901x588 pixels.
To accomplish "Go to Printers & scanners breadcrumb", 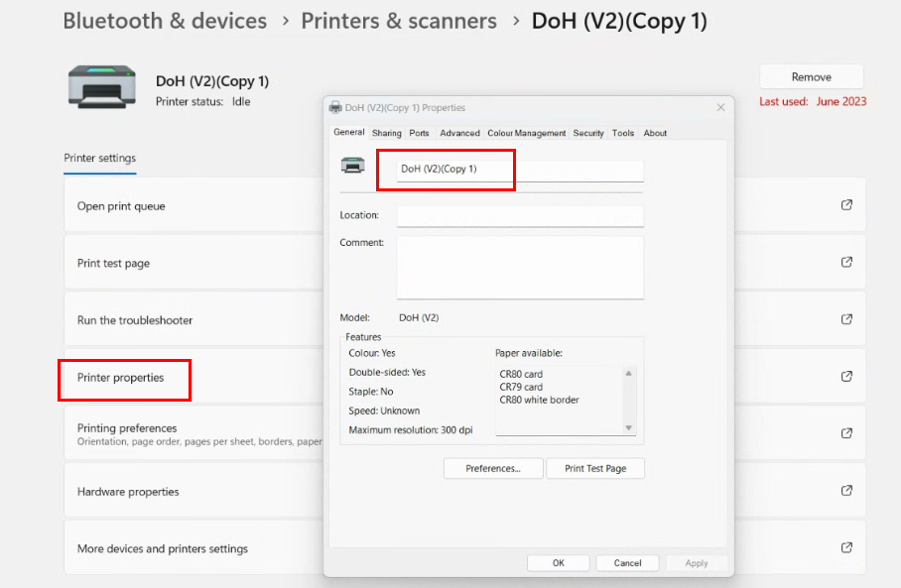I will pyautogui.click(x=399, y=21).
